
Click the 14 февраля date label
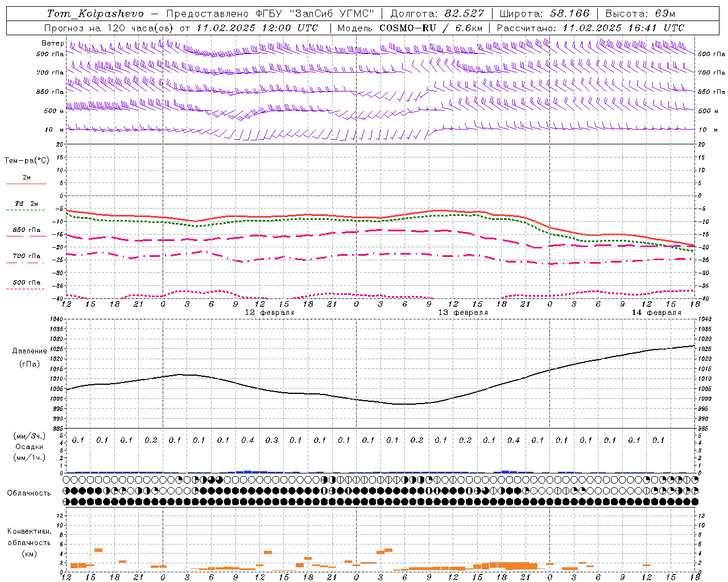[656, 313]
